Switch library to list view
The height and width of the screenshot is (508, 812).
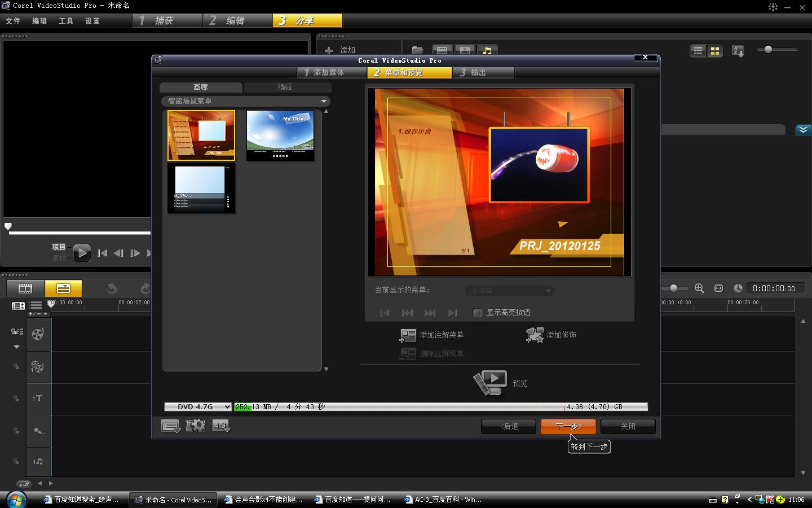[x=698, y=51]
